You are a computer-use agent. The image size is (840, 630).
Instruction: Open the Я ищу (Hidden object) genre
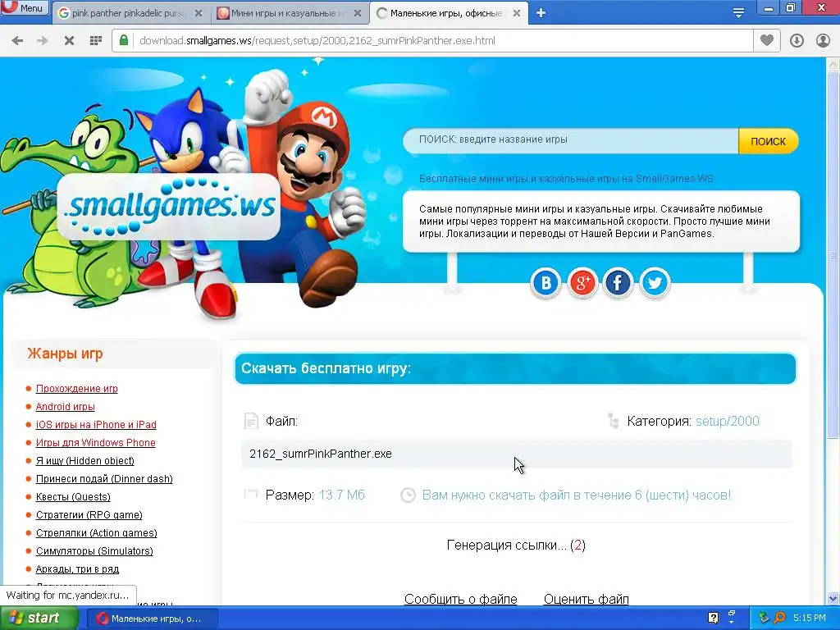[85, 461]
